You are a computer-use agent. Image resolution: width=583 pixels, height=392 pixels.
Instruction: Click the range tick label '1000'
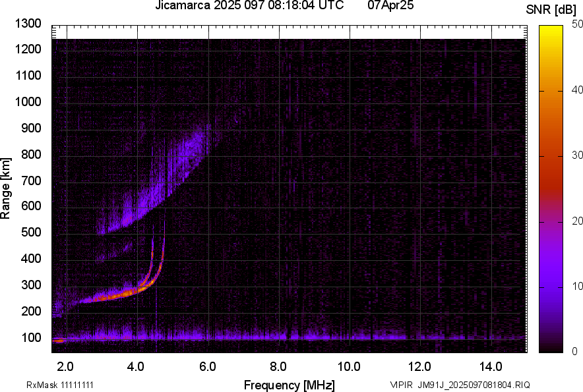click(28, 101)
